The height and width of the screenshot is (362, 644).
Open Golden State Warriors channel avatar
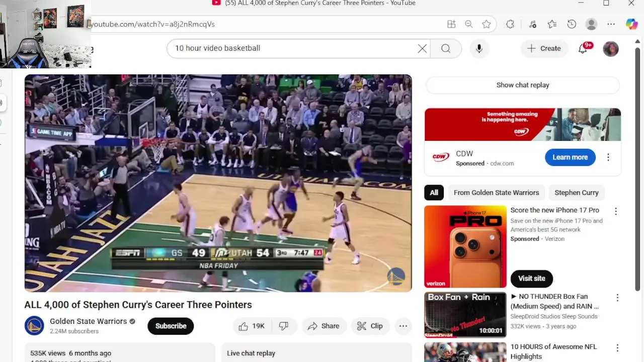pyautogui.click(x=34, y=326)
